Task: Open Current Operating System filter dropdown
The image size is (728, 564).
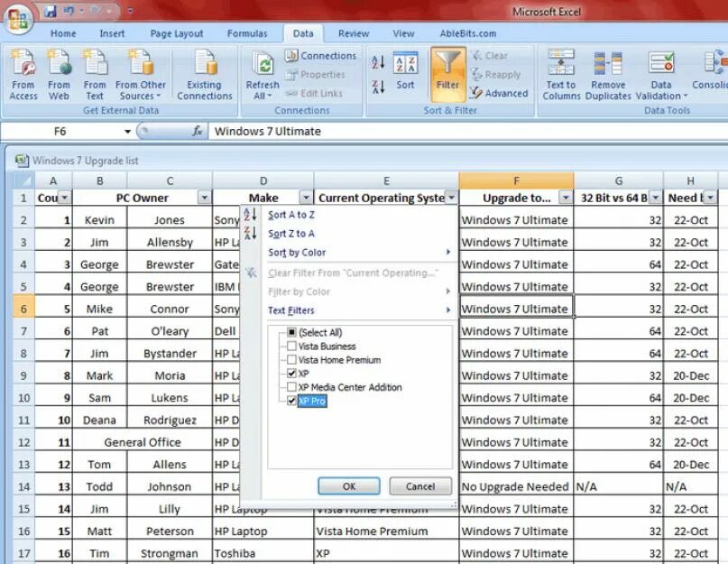Action: [x=451, y=198]
